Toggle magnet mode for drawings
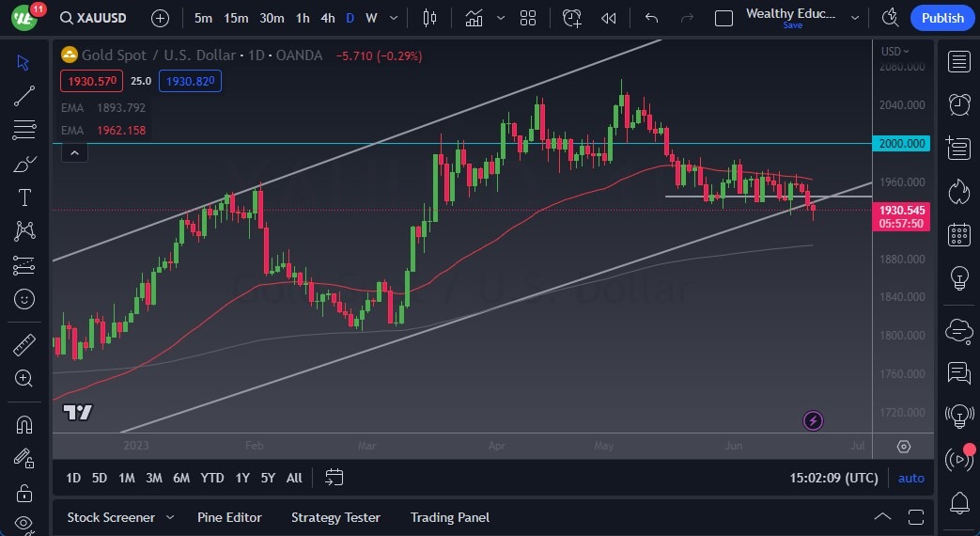 point(24,424)
